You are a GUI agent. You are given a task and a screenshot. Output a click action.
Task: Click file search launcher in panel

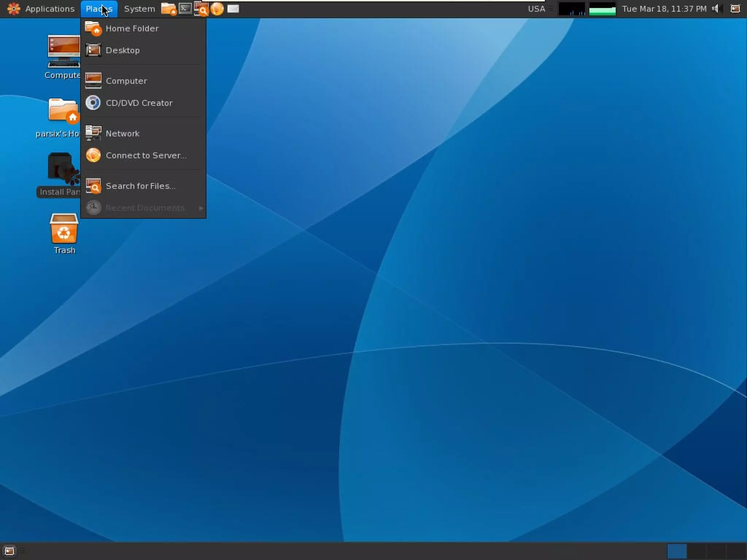coord(201,9)
